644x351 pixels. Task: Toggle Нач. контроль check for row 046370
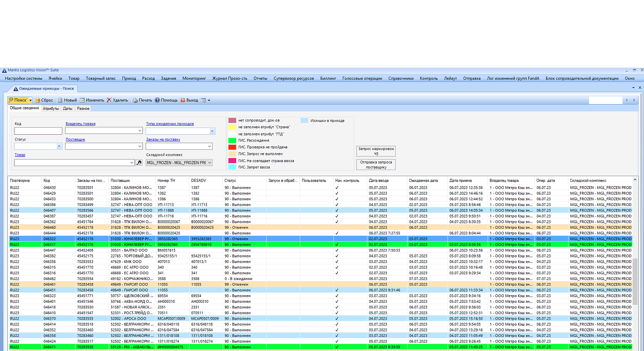pyautogui.click(x=337, y=318)
